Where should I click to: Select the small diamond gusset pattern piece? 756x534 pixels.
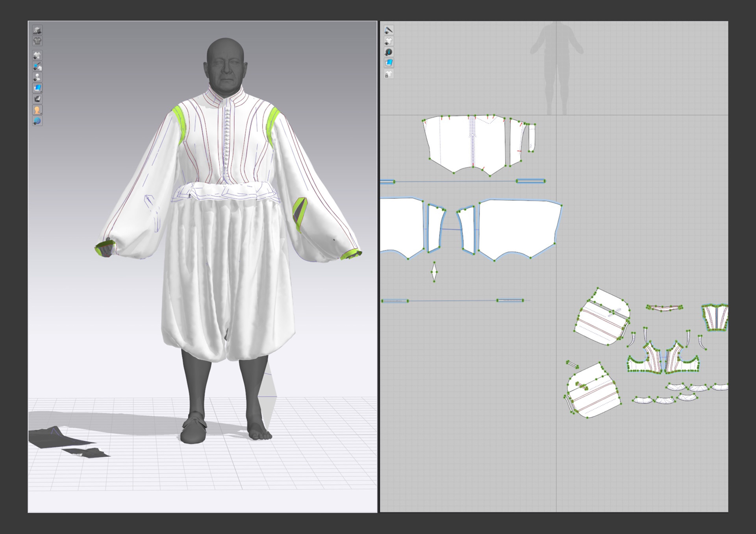click(434, 272)
